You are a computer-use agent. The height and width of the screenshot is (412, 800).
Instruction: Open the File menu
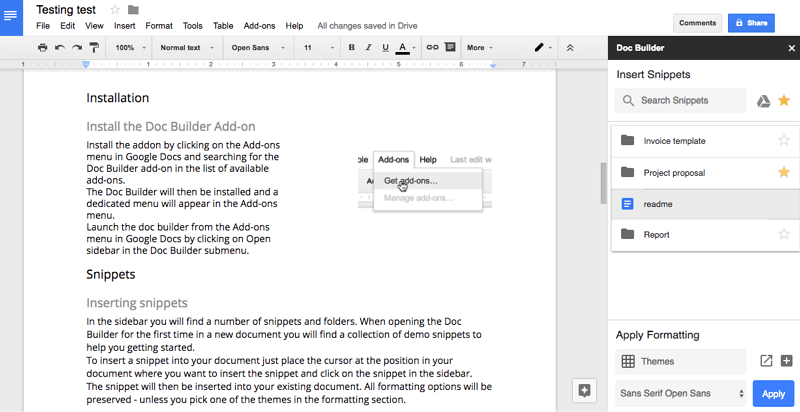click(x=43, y=25)
